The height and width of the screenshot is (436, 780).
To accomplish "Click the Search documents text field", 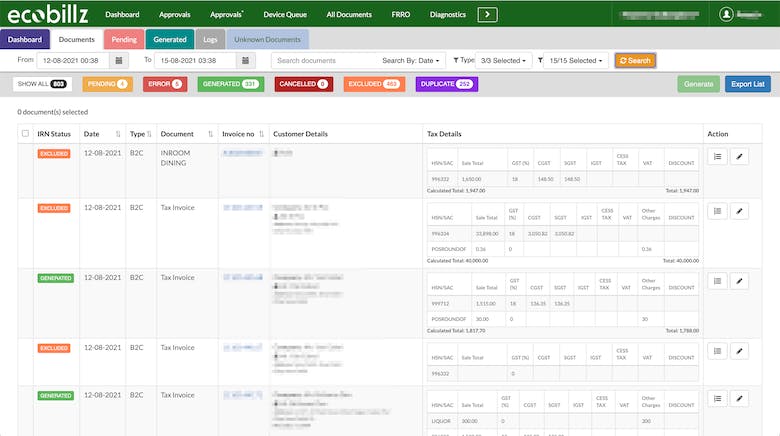I will coord(324,61).
